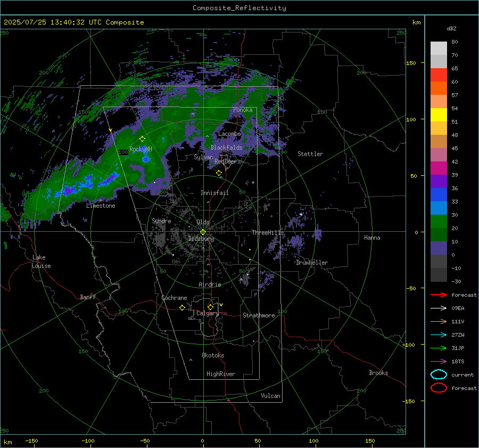Click the yellow radar site marker at Didsbury
The width and height of the screenshot is (479, 448).
coord(203,232)
